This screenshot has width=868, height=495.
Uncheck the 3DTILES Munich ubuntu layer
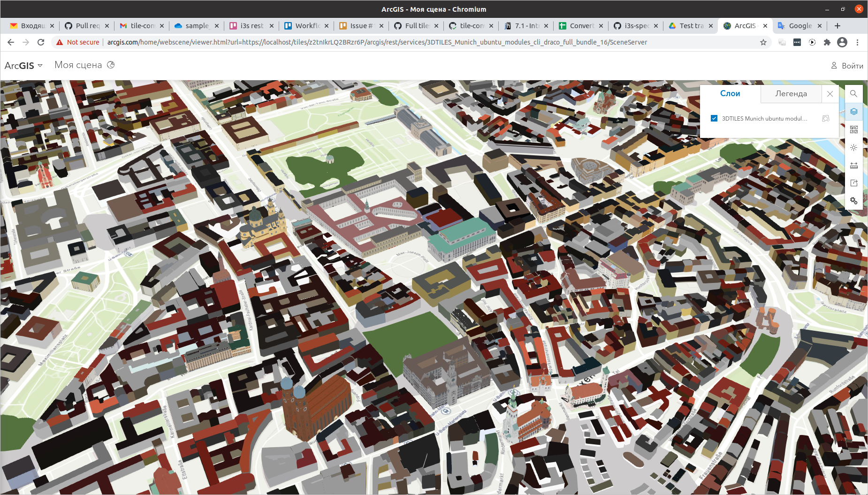[x=714, y=118]
